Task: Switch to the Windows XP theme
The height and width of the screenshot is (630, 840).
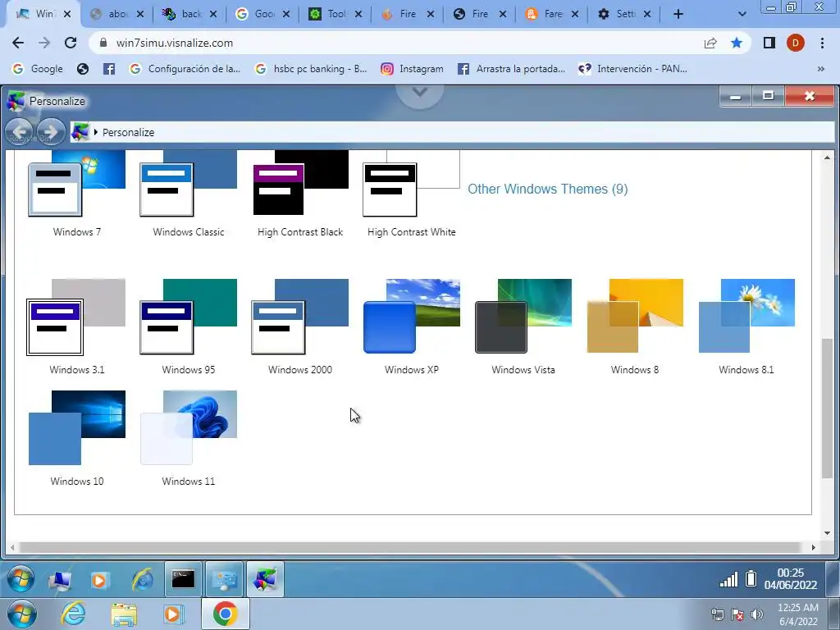Action: click(x=412, y=326)
